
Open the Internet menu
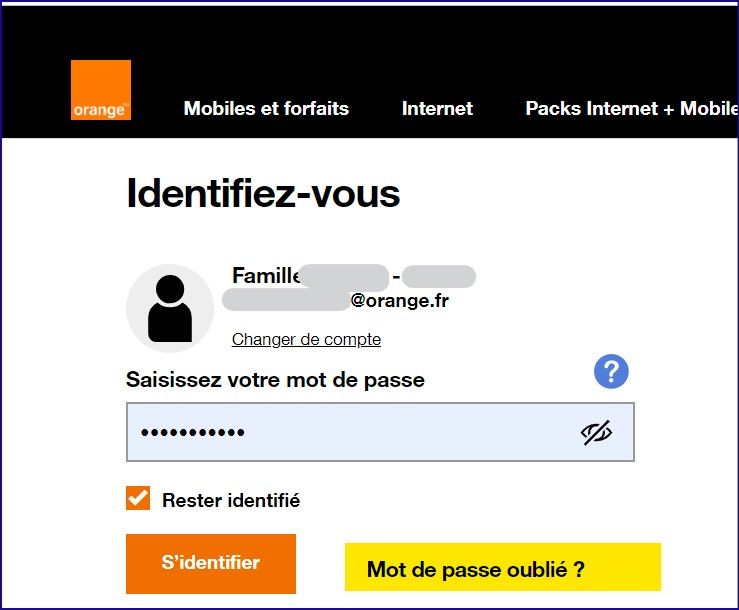(437, 109)
